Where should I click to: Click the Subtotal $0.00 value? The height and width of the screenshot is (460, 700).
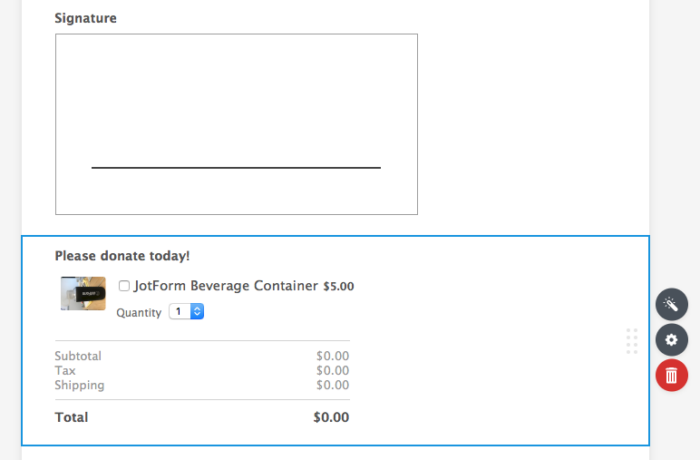(332, 356)
